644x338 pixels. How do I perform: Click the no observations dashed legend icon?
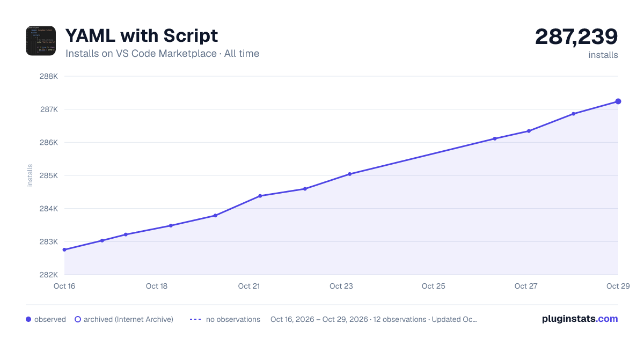point(195,319)
